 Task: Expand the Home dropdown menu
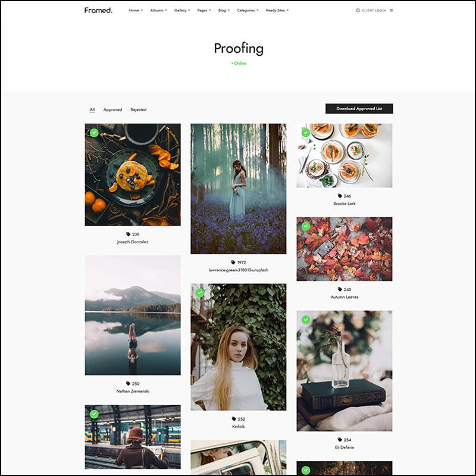(x=136, y=10)
